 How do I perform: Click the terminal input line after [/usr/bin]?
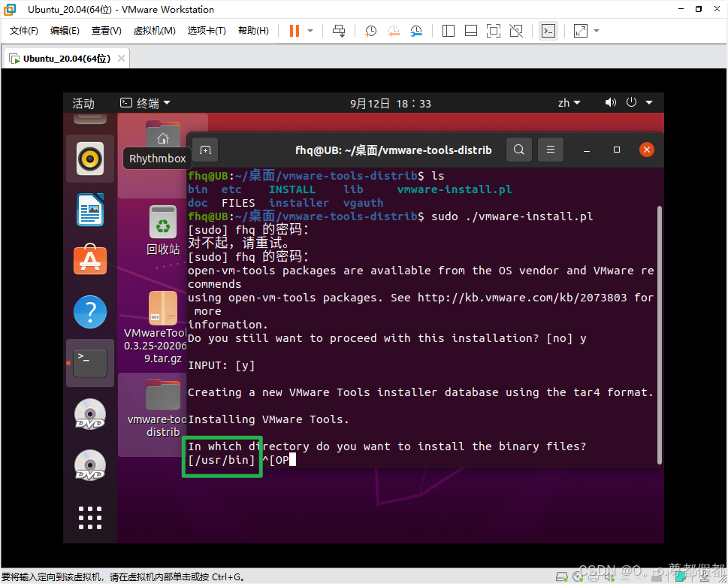click(x=279, y=461)
